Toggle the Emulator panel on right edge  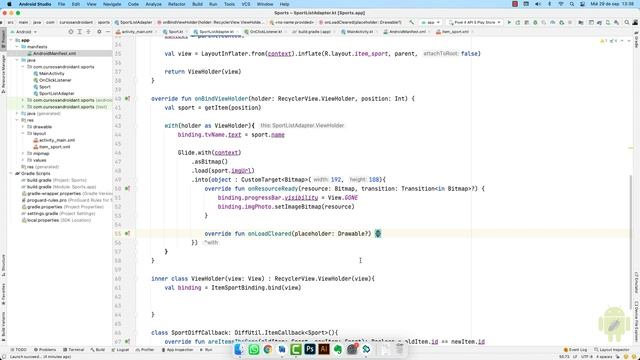click(636, 283)
